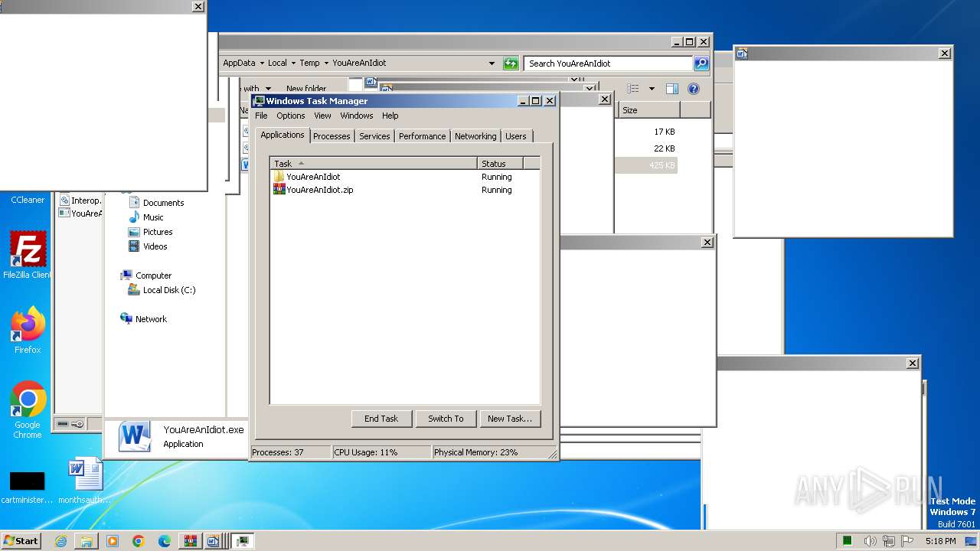Click the green refresh button in Explorer

[511, 64]
